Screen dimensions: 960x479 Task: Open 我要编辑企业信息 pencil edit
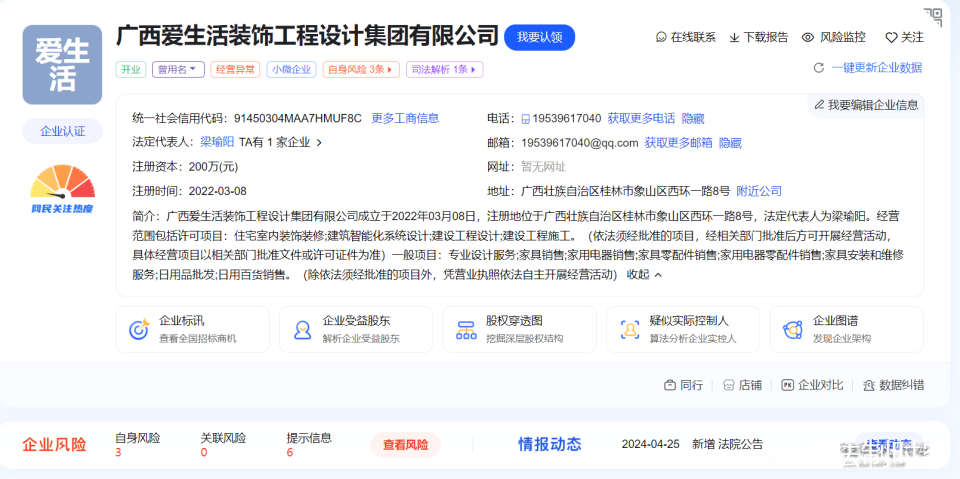pos(819,104)
